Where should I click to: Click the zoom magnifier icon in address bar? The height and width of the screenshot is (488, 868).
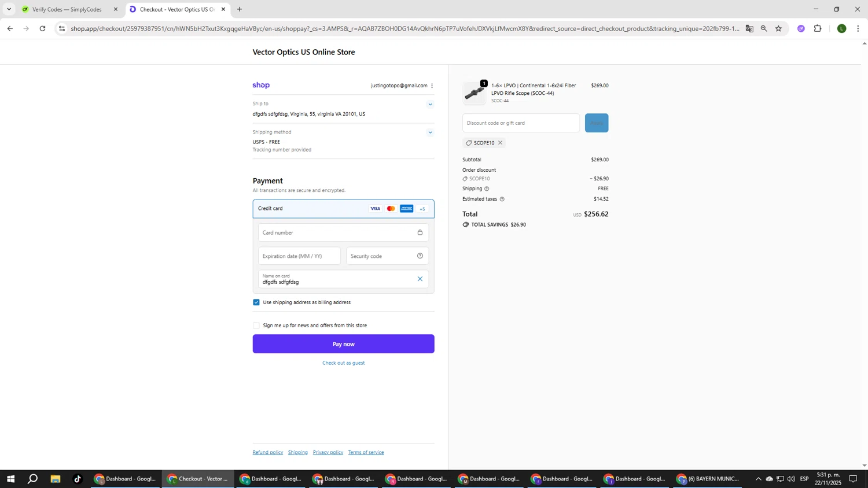(764, 28)
